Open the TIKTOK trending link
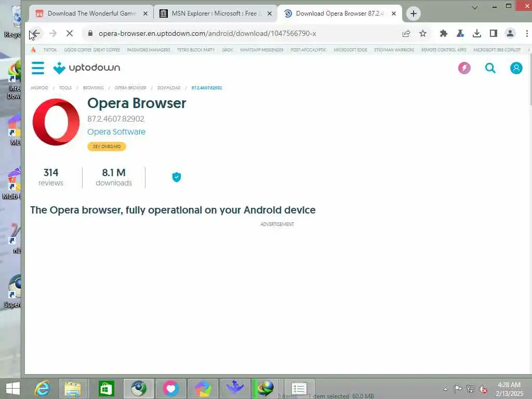 [x=50, y=50]
